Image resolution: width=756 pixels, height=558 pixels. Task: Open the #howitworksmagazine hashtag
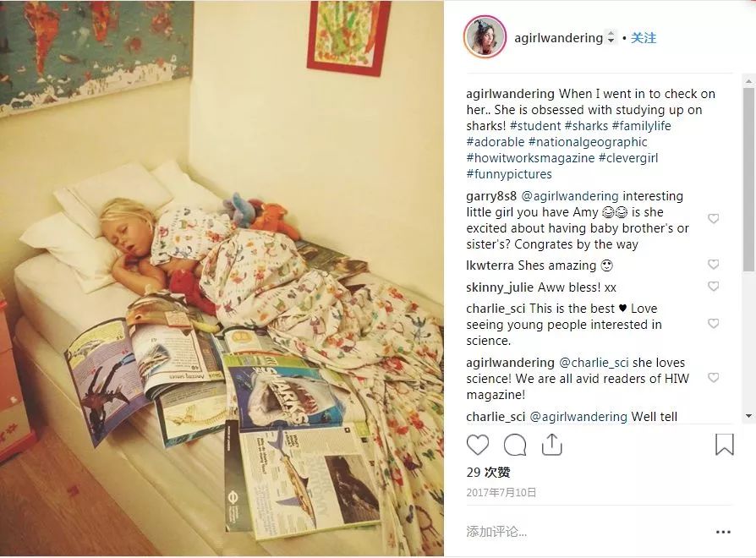(x=530, y=158)
